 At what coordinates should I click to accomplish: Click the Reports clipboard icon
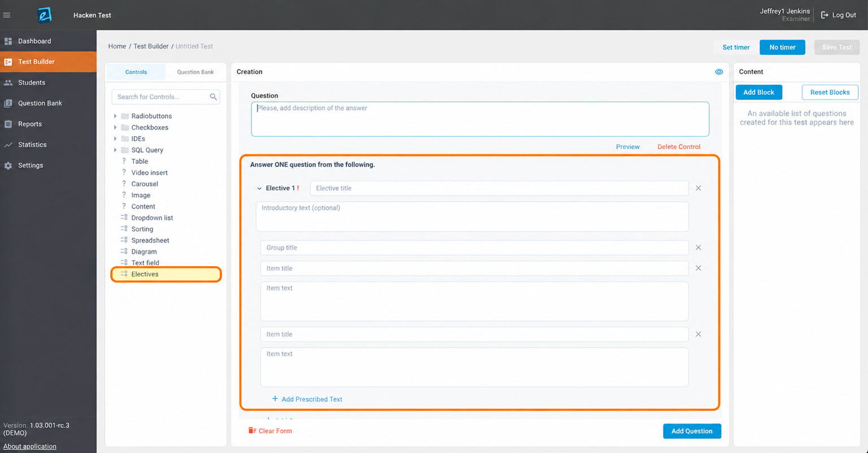8,124
